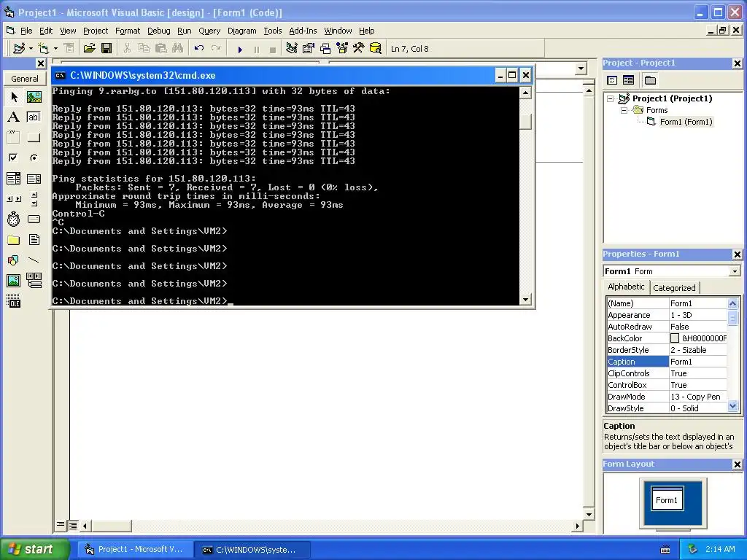747x560 pixels.
Task: Switch to Alphabetic properties tab
Action: tap(626, 287)
